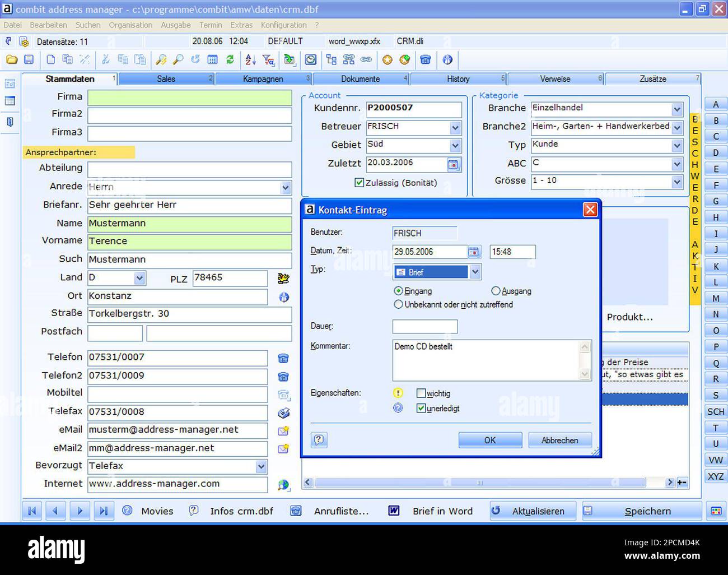Expand the Bevorzugt dropdown showing Telefax
Image resolution: width=728 pixels, height=575 pixels.
(x=261, y=466)
